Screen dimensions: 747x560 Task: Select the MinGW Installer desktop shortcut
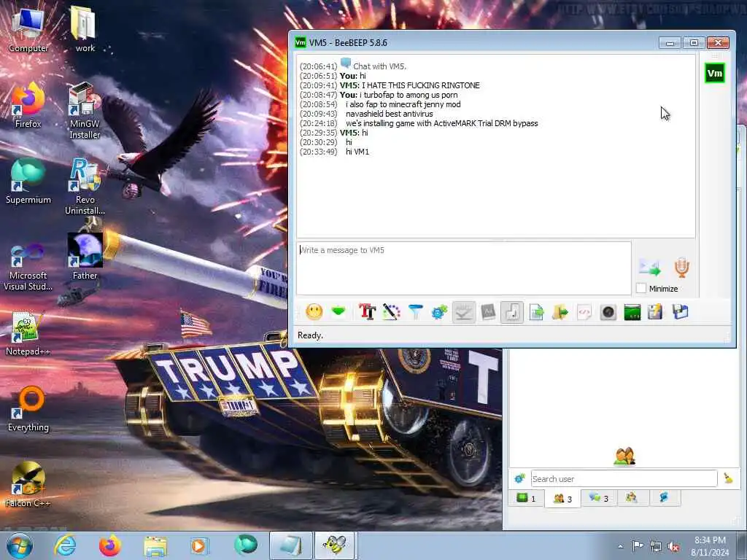pos(85,111)
